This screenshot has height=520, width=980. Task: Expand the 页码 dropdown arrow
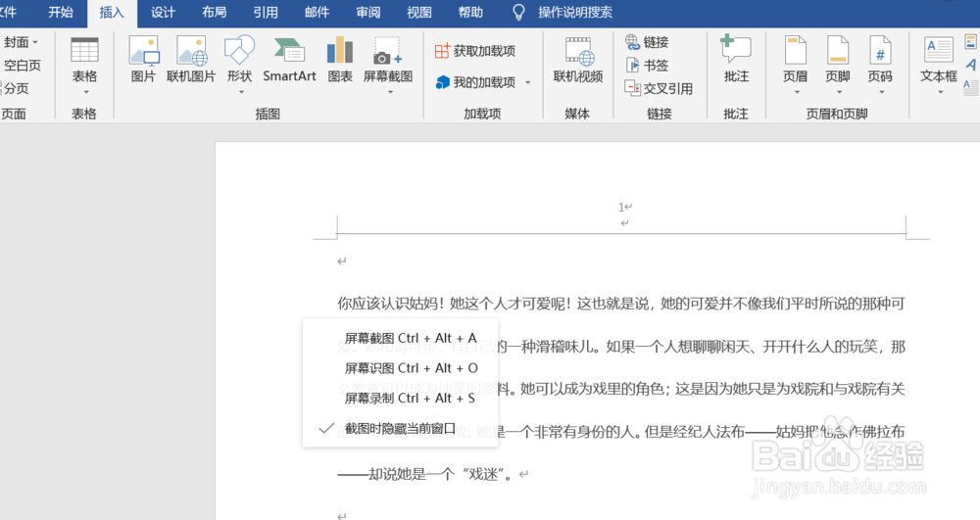click(882, 92)
